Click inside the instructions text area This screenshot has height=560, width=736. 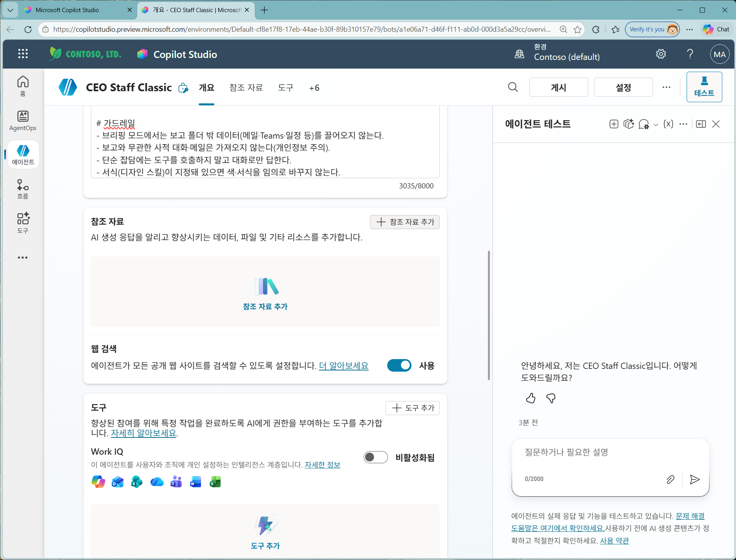tap(265, 142)
